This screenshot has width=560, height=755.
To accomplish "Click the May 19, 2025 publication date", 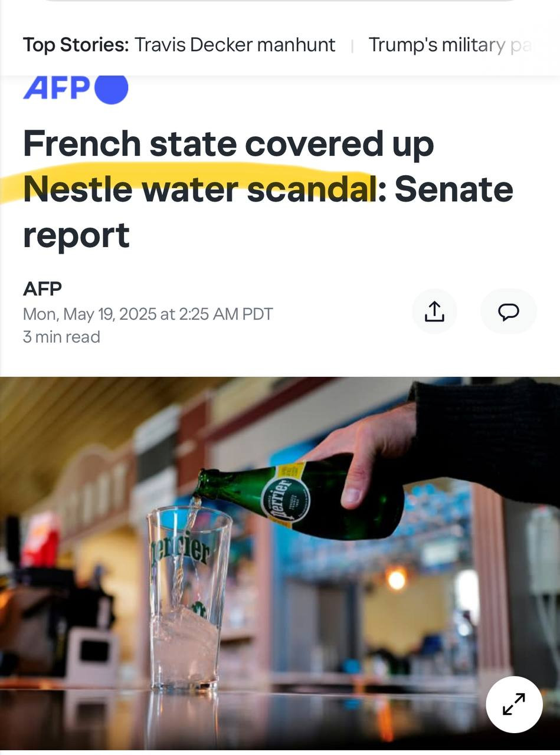I will 148,314.
